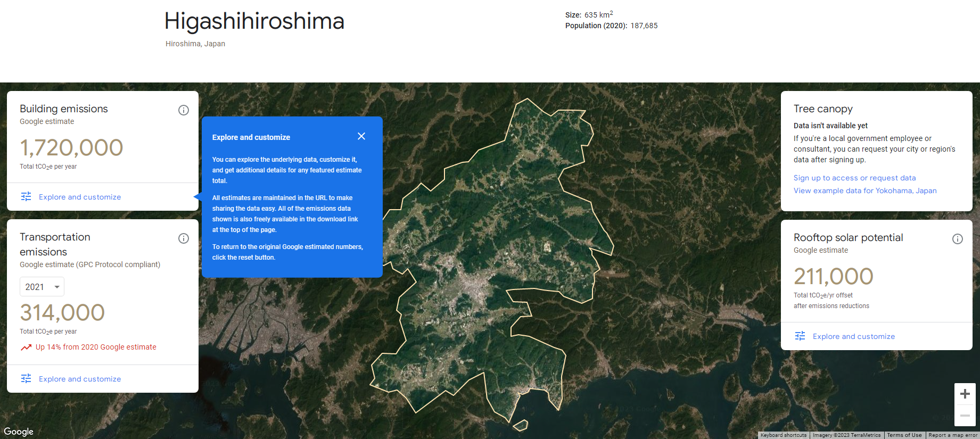Open the Terms of Use link
The width and height of the screenshot is (980, 439).
click(x=904, y=435)
